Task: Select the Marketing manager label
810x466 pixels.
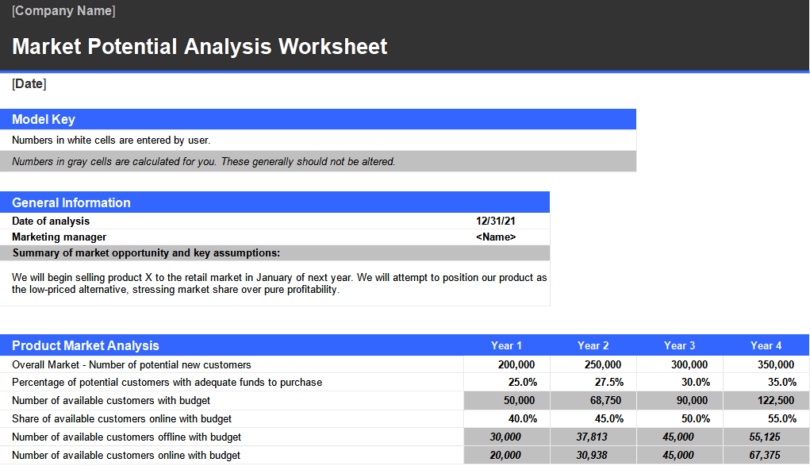Action: [59, 237]
